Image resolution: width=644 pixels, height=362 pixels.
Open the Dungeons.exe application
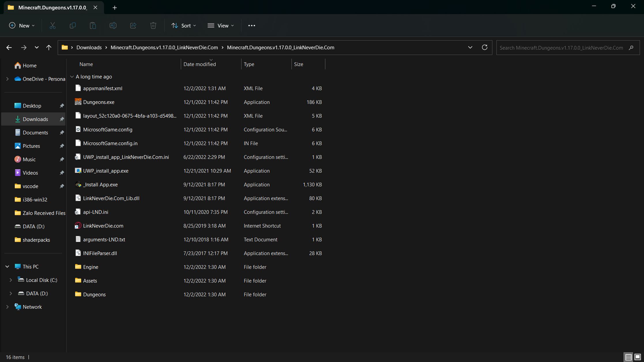coord(99,102)
